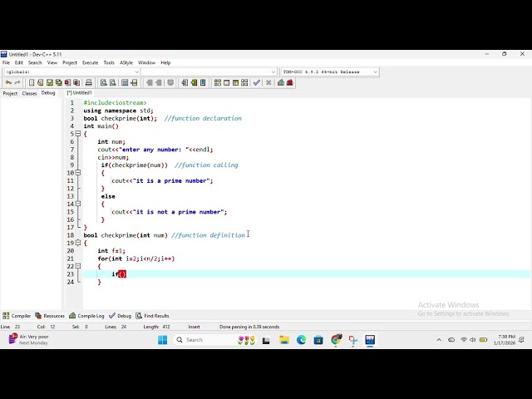This screenshot has width=532, height=399.
Task: Open the Edit menu
Action: pyautogui.click(x=18, y=63)
